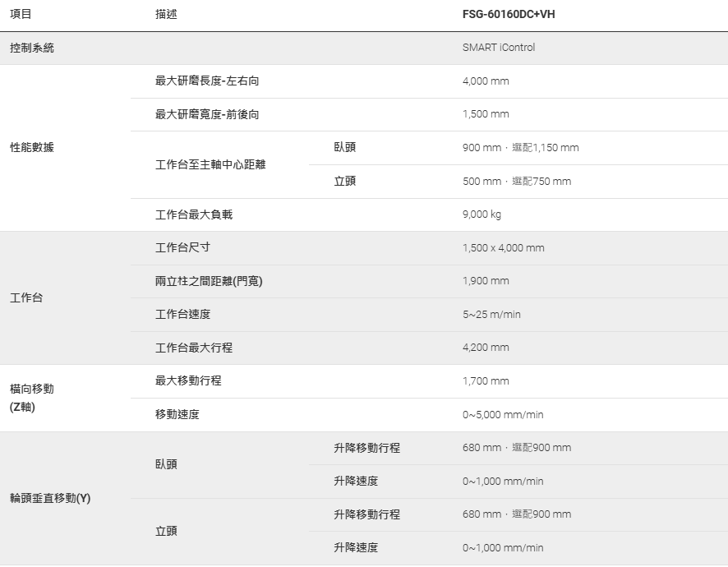Viewport: 728px width, 567px height.
Task: Click the 性能數據 category label
Action: [32, 148]
